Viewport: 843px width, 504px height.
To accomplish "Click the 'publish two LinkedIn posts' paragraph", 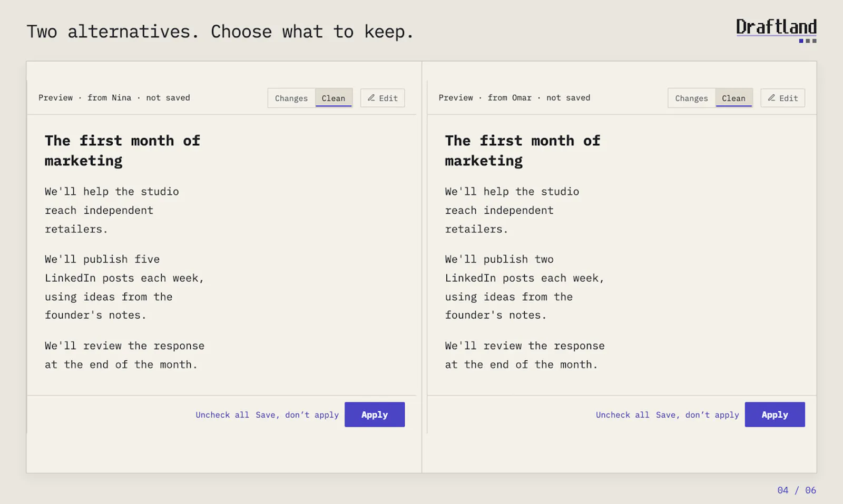I will coord(525,287).
